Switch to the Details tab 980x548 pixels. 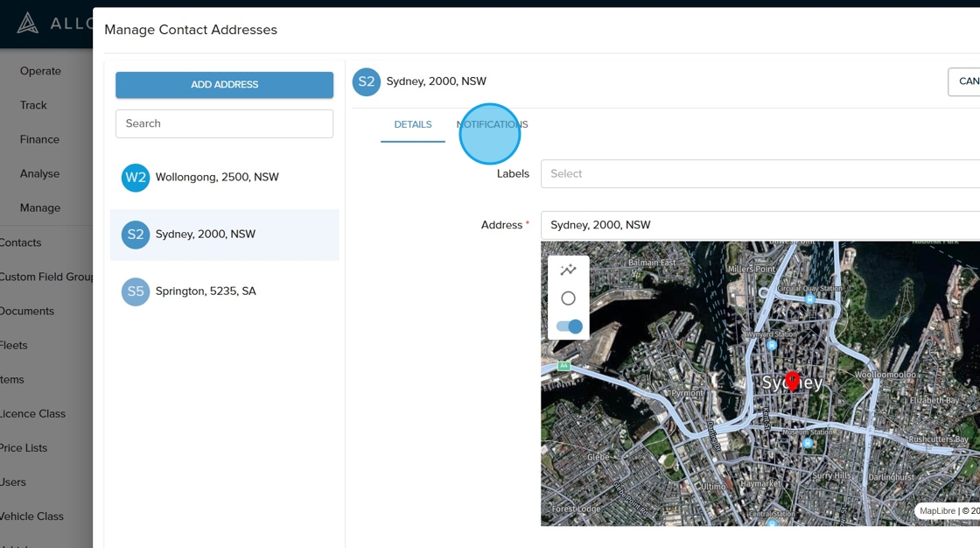(x=413, y=124)
